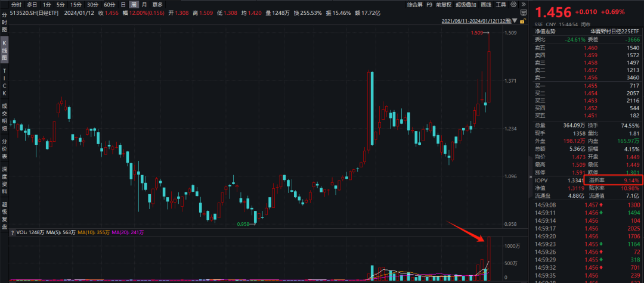Open the 更多 periods dropdown
The width and height of the screenshot is (644, 283).
[x=157, y=5]
